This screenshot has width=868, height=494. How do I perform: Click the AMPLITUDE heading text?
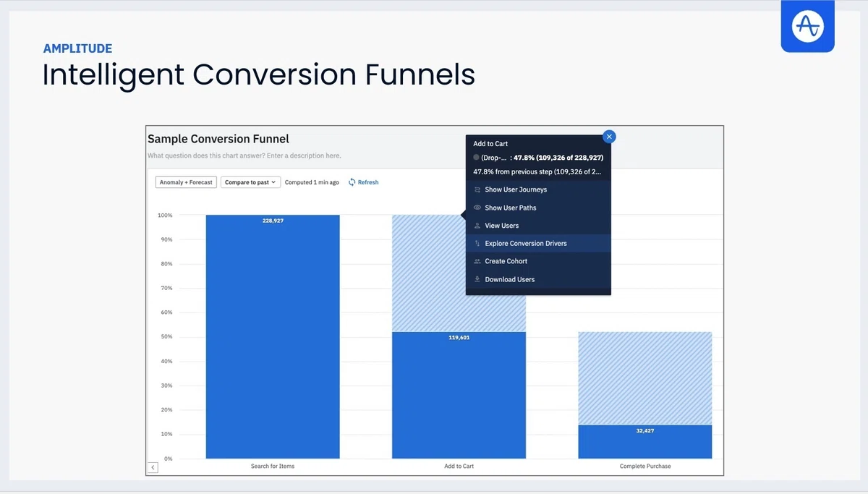(x=77, y=48)
